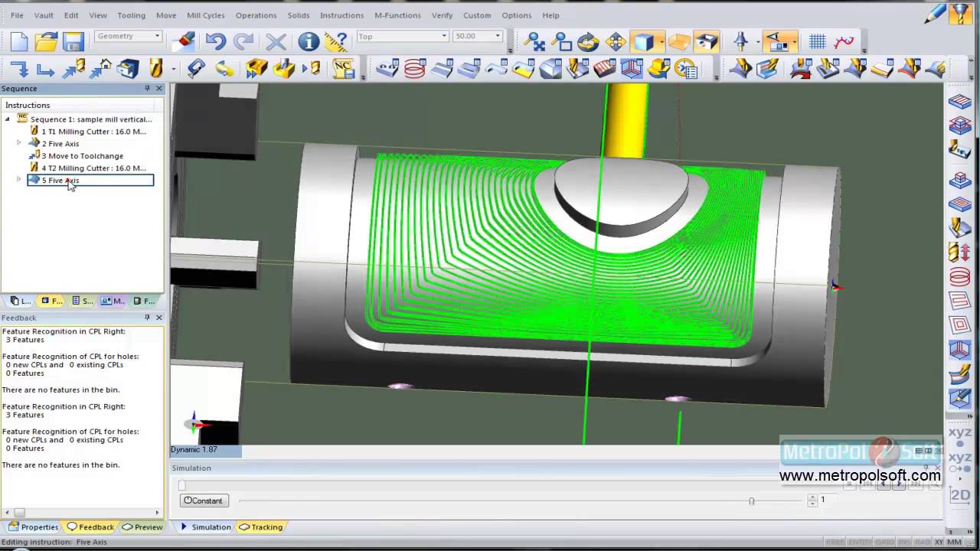Screen dimensions: 980x551
Task: Toggle the hollow block stock display button
Action: [707, 42]
